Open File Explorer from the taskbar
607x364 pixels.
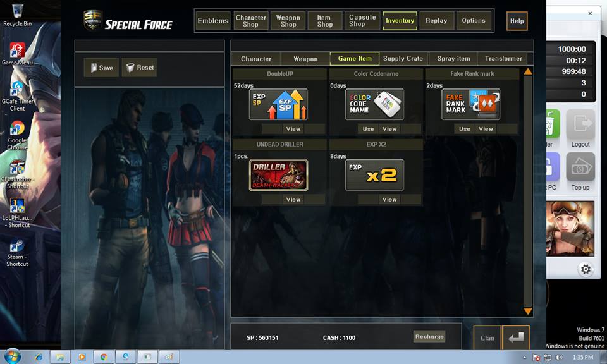pos(61,357)
